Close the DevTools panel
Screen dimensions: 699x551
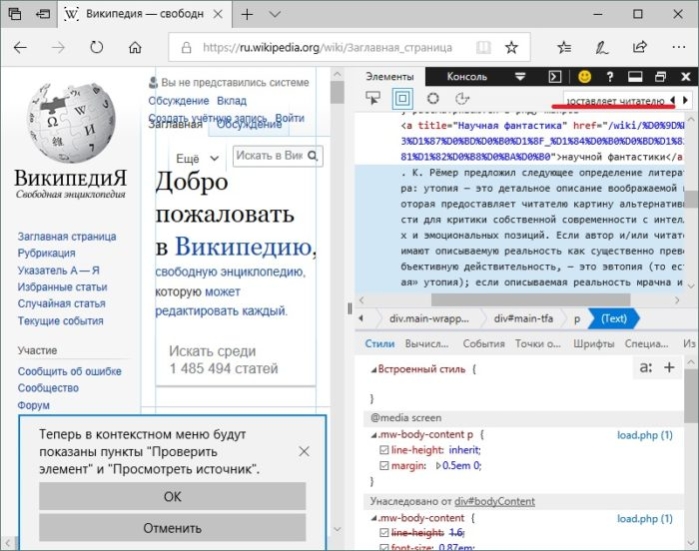point(686,77)
